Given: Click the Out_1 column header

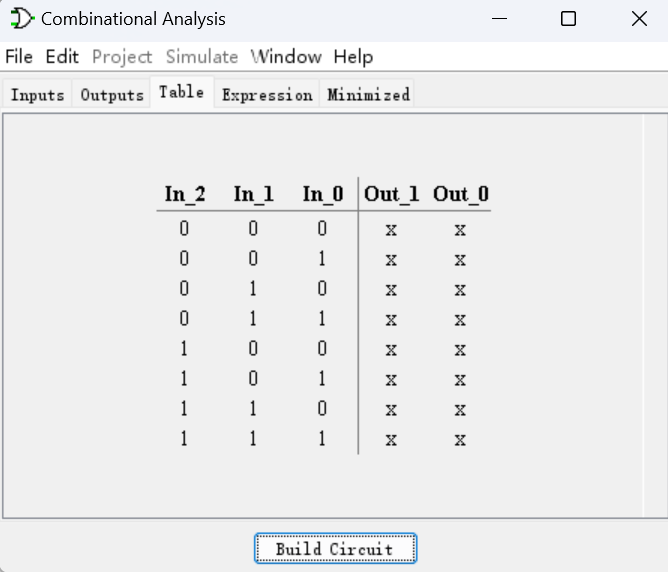Looking at the screenshot, I should [392, 194].
